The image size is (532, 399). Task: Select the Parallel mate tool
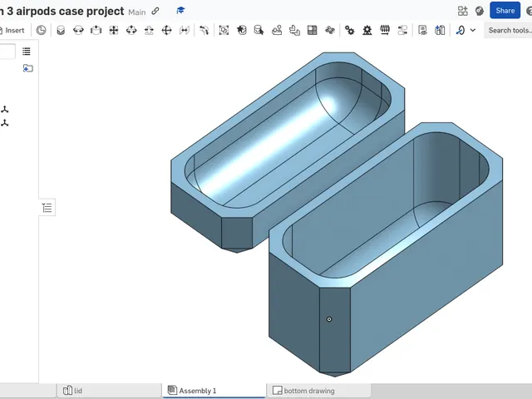tap(185, 30)
